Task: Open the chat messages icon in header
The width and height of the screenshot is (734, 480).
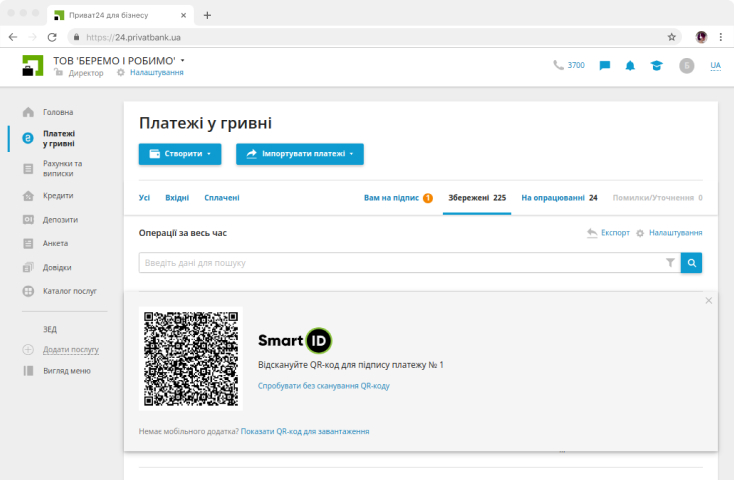Action: tap(605, 66)
